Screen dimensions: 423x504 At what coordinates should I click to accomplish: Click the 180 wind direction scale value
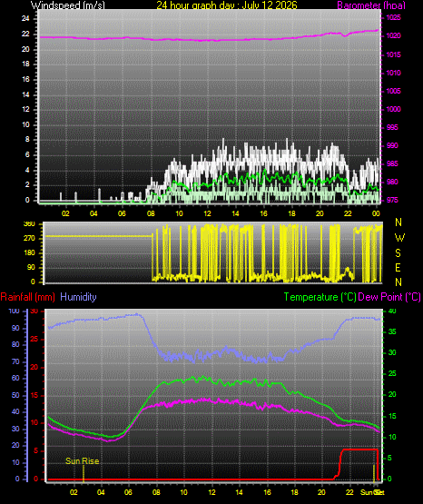coord(29,253)
